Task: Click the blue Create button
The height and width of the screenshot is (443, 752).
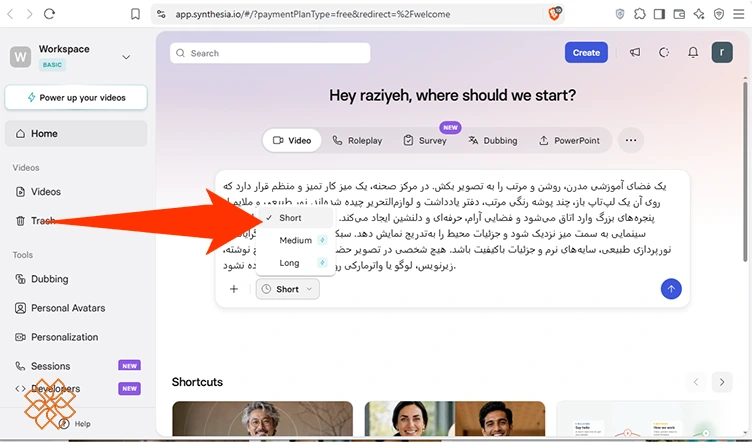Action: (586, 53)
